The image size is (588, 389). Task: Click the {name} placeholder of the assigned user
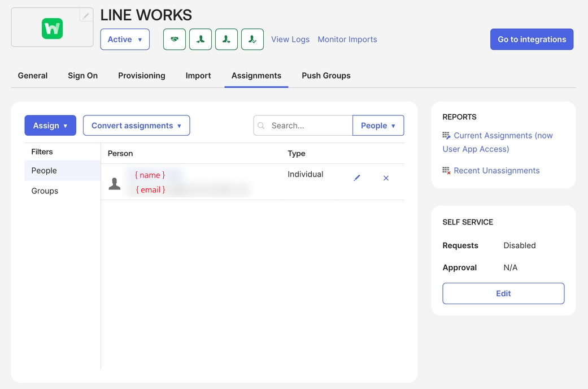click(x=150, y=175)
